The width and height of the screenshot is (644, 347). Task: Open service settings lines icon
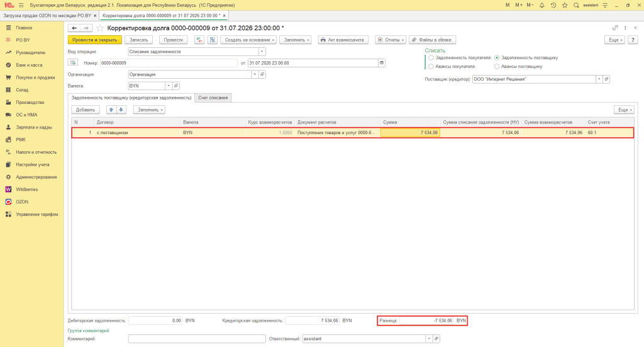point(605,5)
